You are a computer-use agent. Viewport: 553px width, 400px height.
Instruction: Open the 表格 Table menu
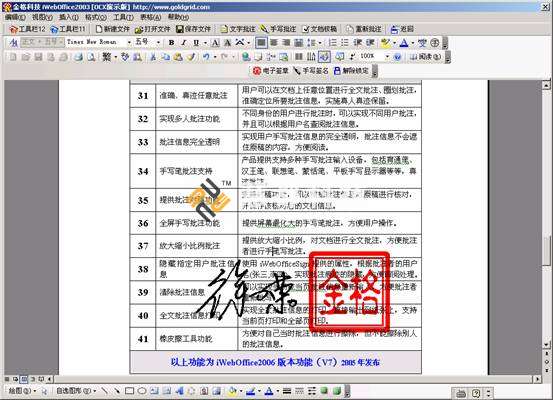(x=151, y=17)
